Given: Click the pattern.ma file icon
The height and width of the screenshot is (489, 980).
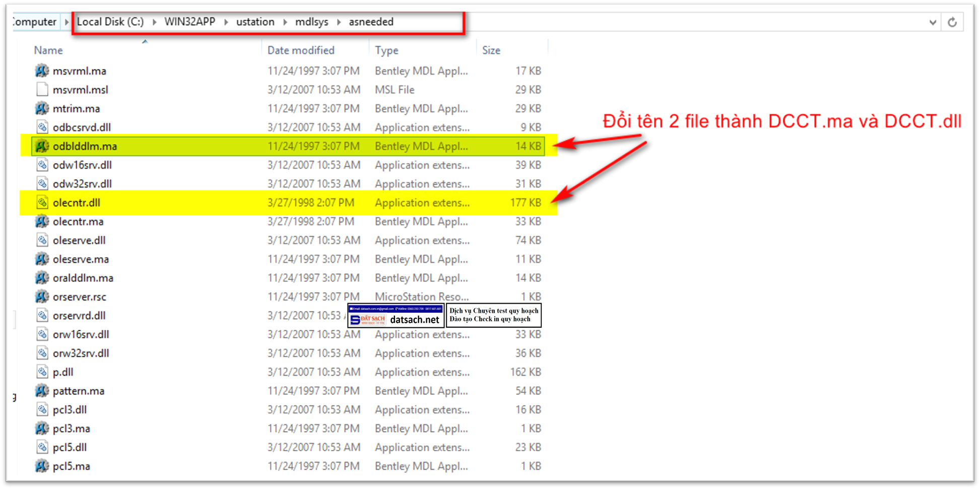Looking at the screenshot, I should tap(42, 391).
